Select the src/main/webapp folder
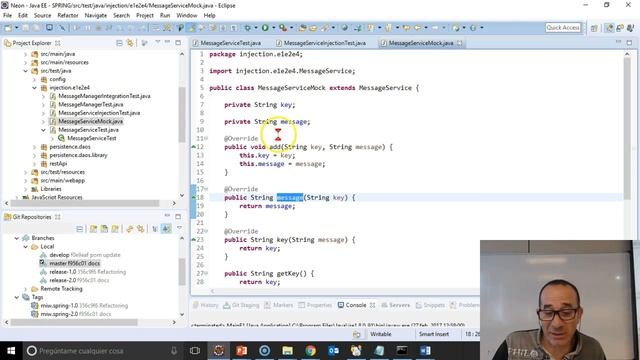Image resolution: width=640 pixels, height=360 pixels. (62, 180)
